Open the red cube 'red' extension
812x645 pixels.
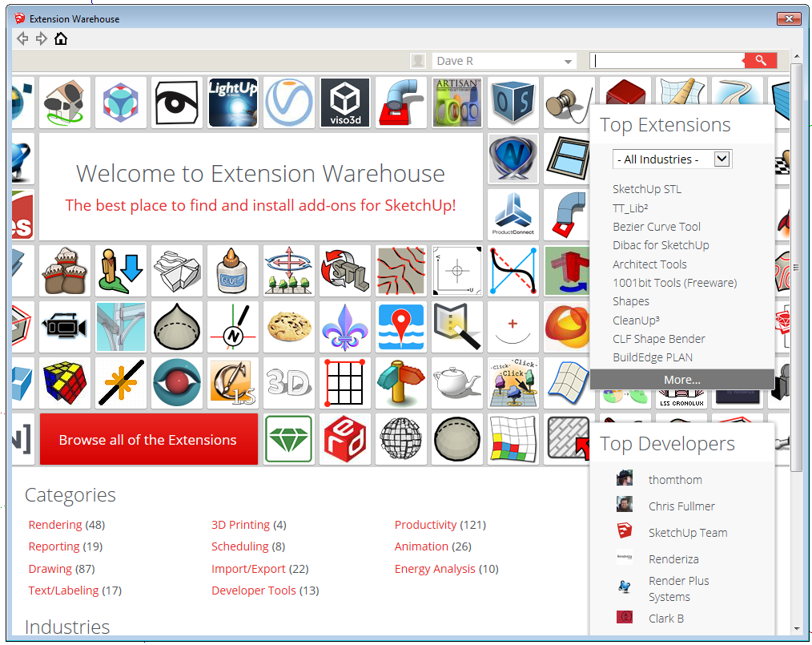[345, 439]
